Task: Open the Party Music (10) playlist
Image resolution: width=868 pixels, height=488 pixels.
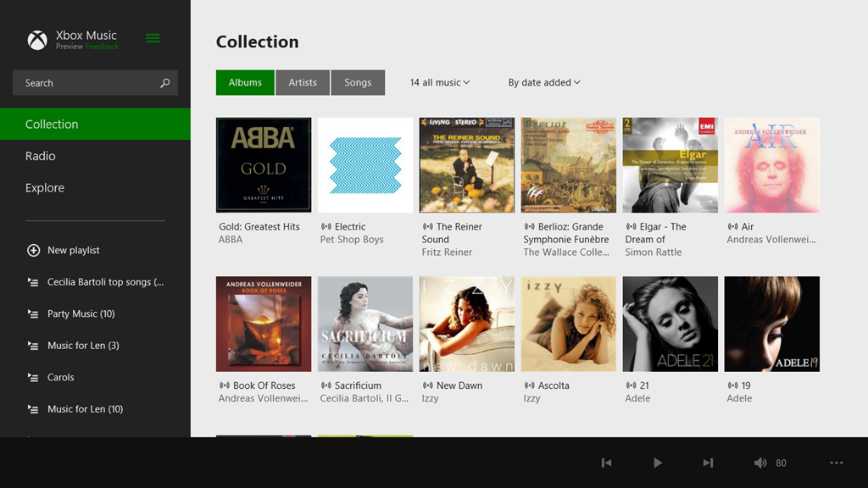Action: click(x=81, y=313)
